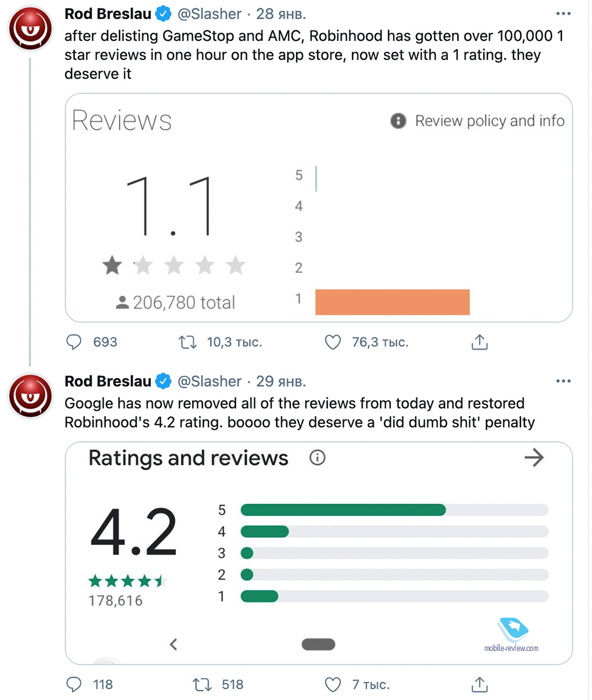Click the arrow next to Ratings and reviews
Screen dimensions: 592x700
(534, 458)
